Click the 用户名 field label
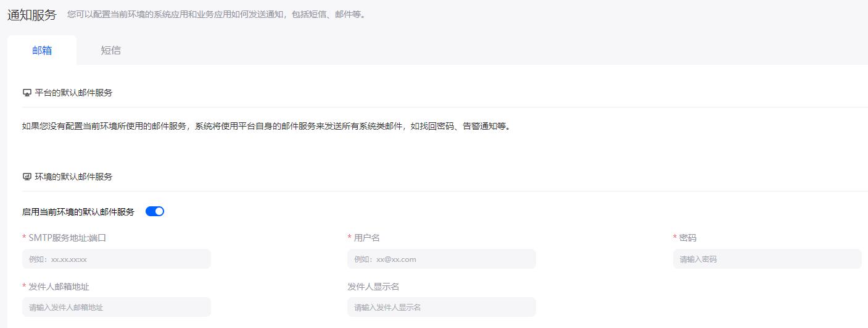868x328 pixels. click(x=366, y=238)
